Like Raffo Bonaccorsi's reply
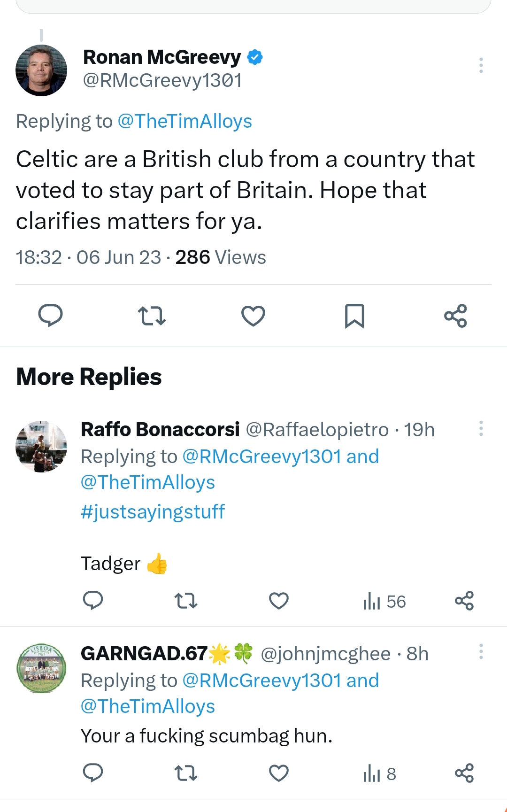This screenshot has width=507, height=812. coord(279,601)
